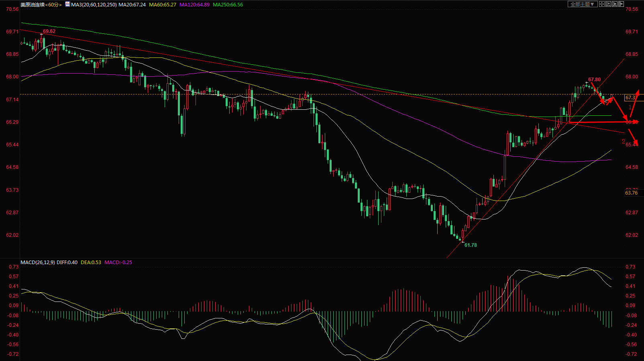Image resolution: width=644 pixels, height=361 pixels.
Task: Click the DIFF:0.40 MACD readout
Action: (x=67, y=263)
